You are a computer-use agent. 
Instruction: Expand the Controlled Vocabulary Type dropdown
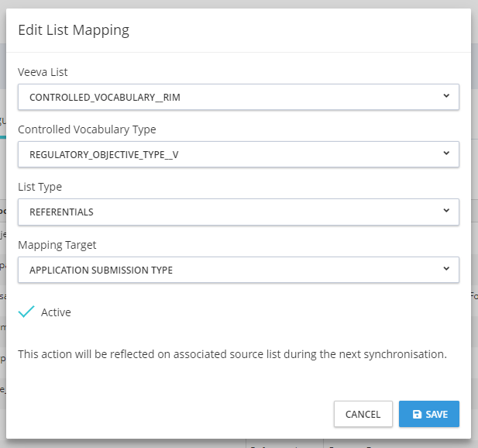[238, 154]
